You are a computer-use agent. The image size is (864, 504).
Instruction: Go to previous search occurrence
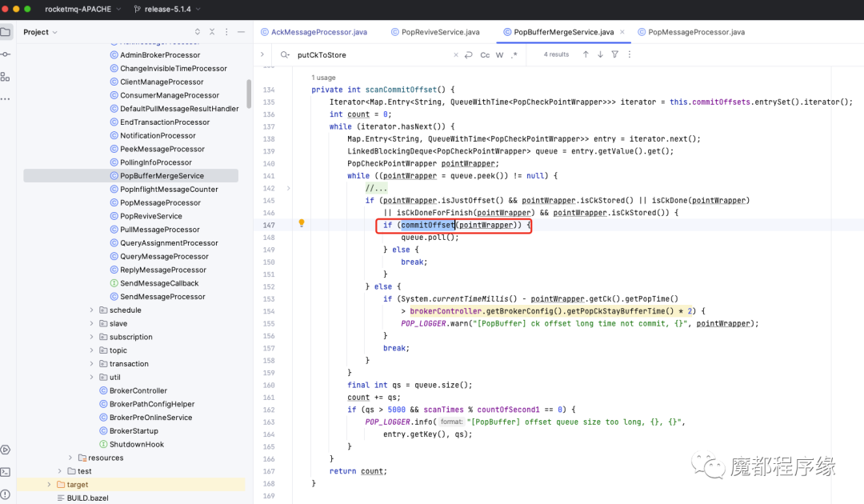click(x=586, y=54)
